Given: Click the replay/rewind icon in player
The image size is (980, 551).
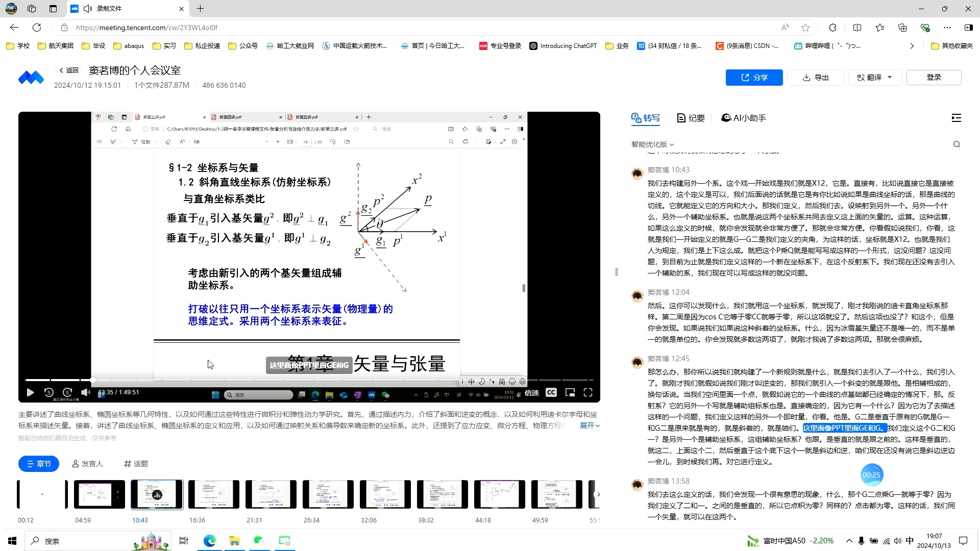Looking at the screenshot, I should [x=48, y=392].
